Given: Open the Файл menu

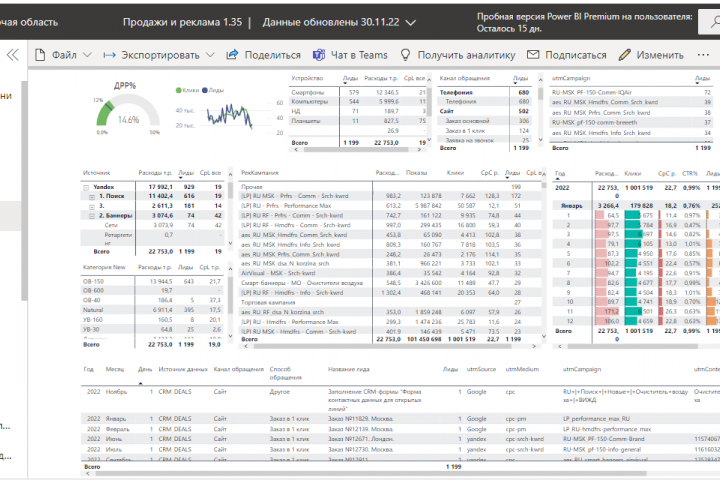Looking at the screenshot, I should [x=63, y=55].
